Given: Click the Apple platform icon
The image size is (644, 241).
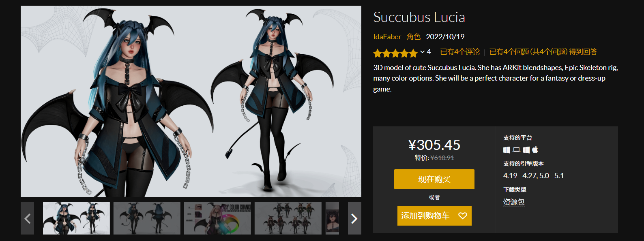Looking at the screenshot, I should click(535, 149).
